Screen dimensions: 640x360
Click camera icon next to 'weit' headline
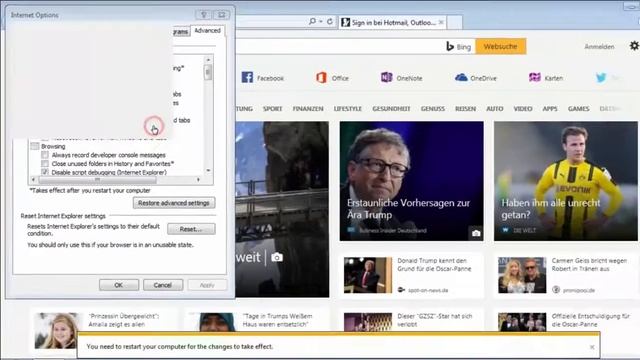click(277, 257)
